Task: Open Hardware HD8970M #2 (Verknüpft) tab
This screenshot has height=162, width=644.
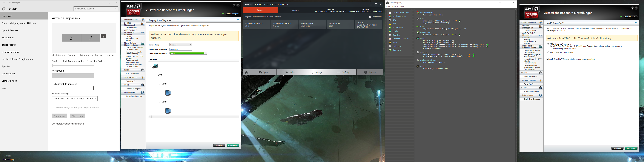Action: click(365, 10)
